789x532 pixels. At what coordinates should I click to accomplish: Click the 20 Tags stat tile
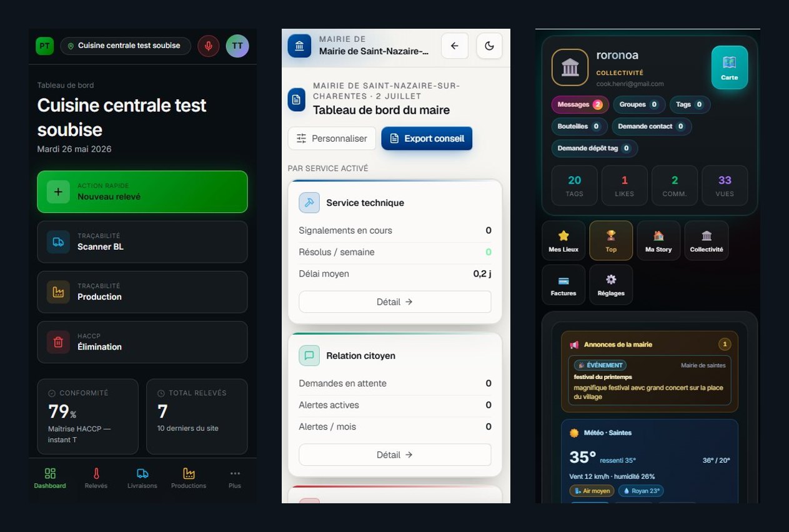point(575,185)
